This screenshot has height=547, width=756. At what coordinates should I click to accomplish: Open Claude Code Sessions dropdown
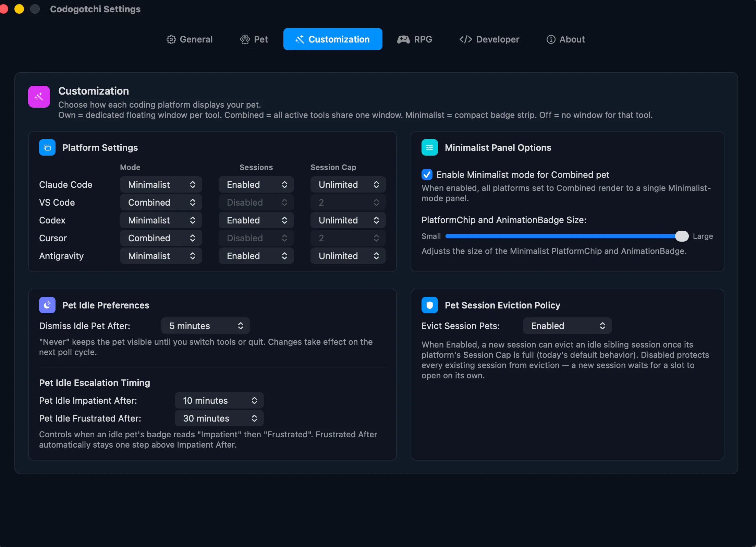click(x=256, y=185)
